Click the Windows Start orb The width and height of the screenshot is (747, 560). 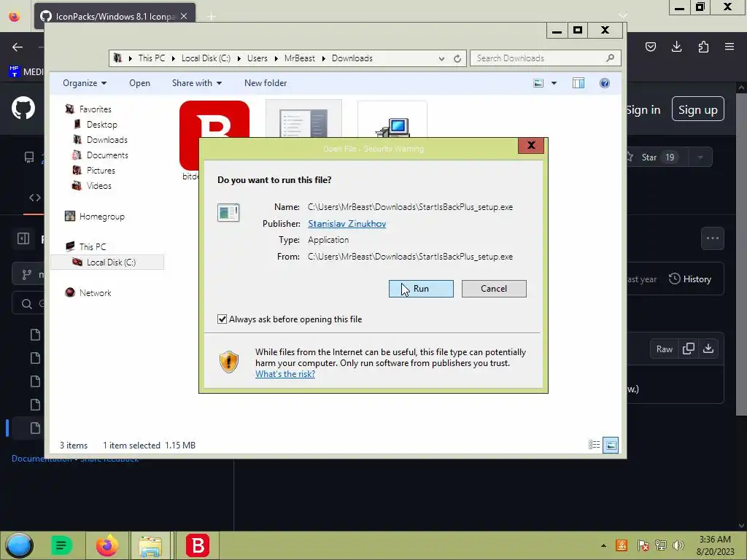[19, 545]
